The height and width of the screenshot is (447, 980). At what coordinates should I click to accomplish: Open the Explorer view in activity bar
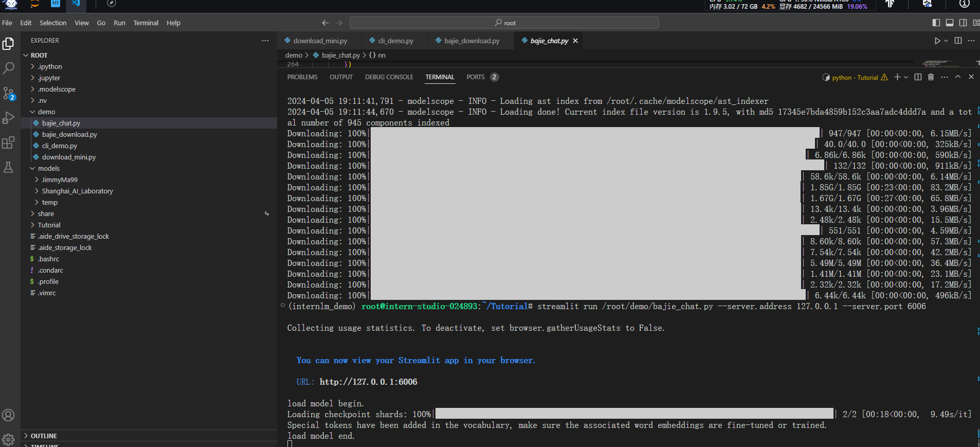point(8,44)
